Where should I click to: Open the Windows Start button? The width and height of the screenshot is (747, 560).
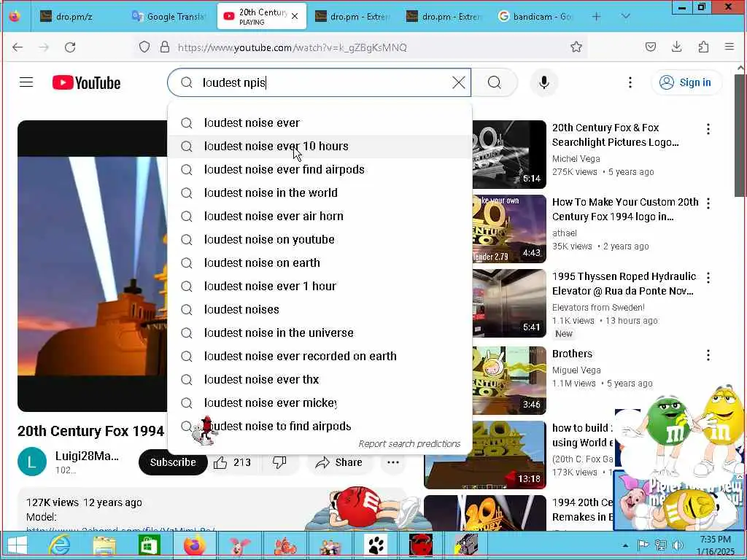point(18,545)
